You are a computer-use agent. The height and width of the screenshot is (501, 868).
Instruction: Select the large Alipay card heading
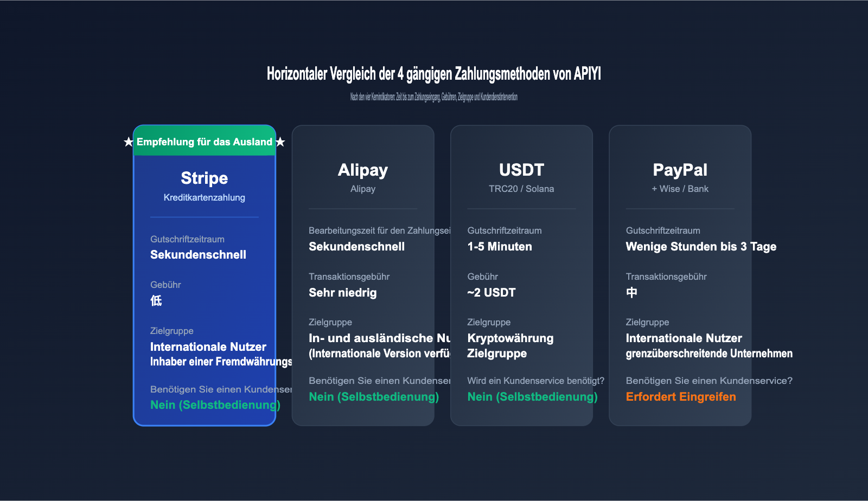click(363, 170)
